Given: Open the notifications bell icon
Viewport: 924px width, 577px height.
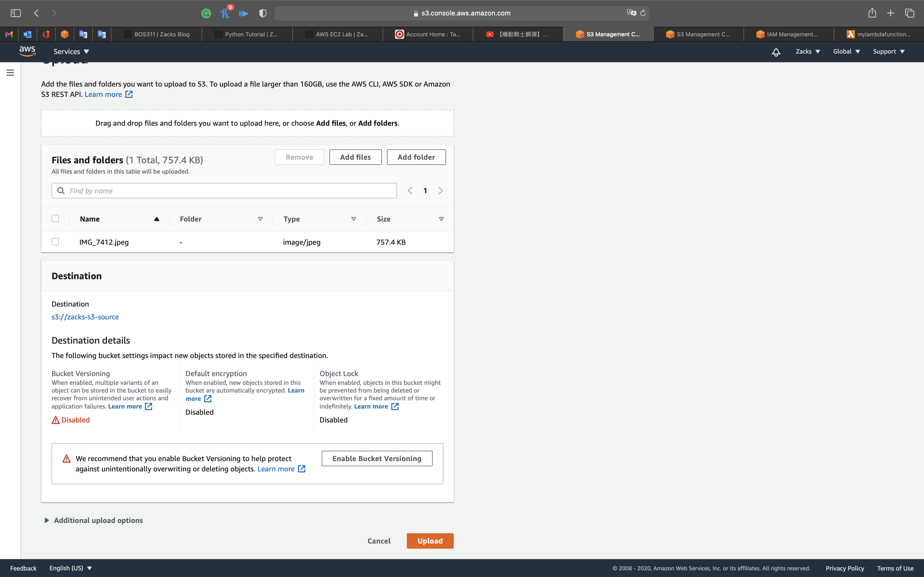Looking at the screenshot, I should (x=775, y=52).
